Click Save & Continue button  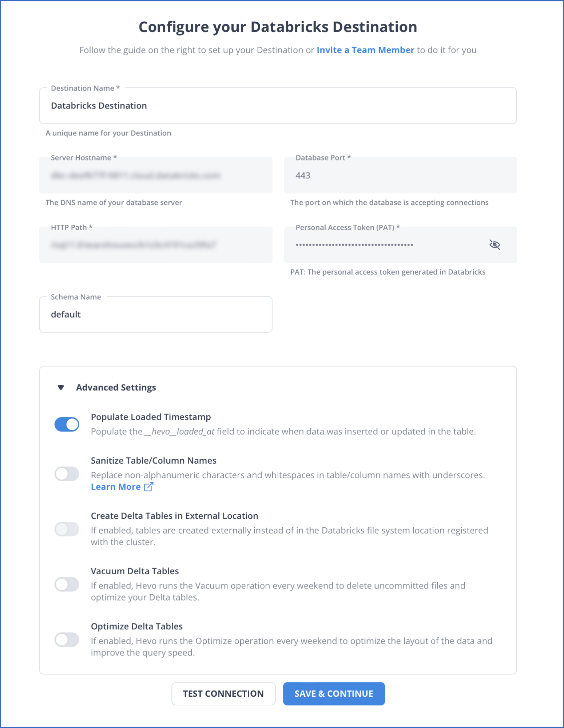(334, 694)
